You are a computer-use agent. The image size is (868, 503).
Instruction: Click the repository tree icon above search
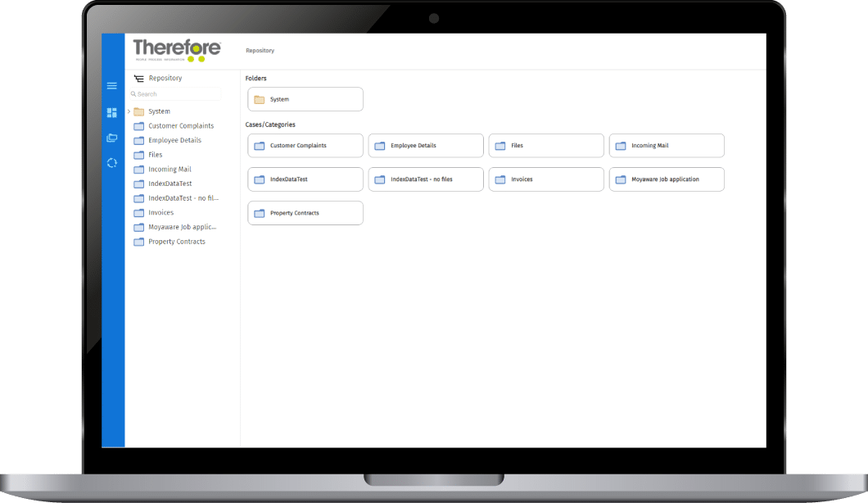point(138,79)
